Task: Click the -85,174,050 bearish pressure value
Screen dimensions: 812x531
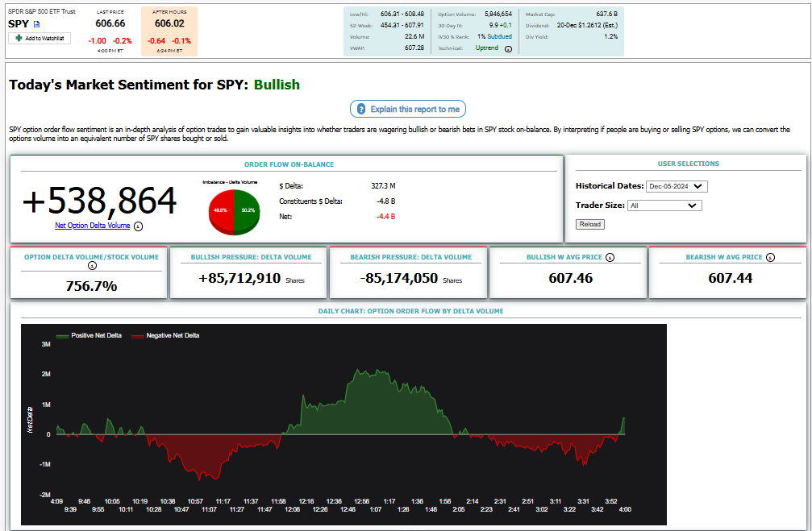Action: (x=399, y=279)
